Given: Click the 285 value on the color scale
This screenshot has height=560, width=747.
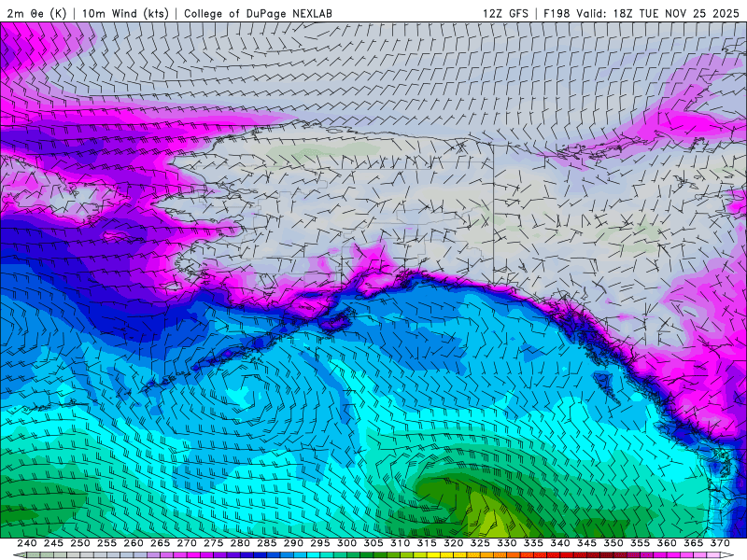Looking at the screenshot, I should 267,543.
